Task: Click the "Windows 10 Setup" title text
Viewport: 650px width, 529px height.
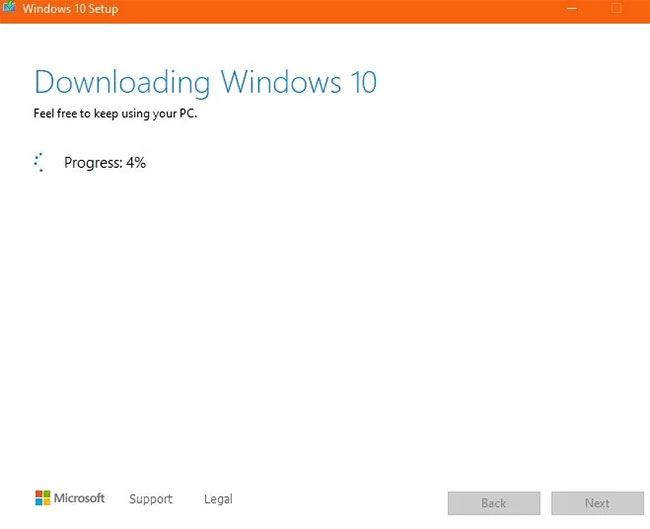Action: pos(70,9)
